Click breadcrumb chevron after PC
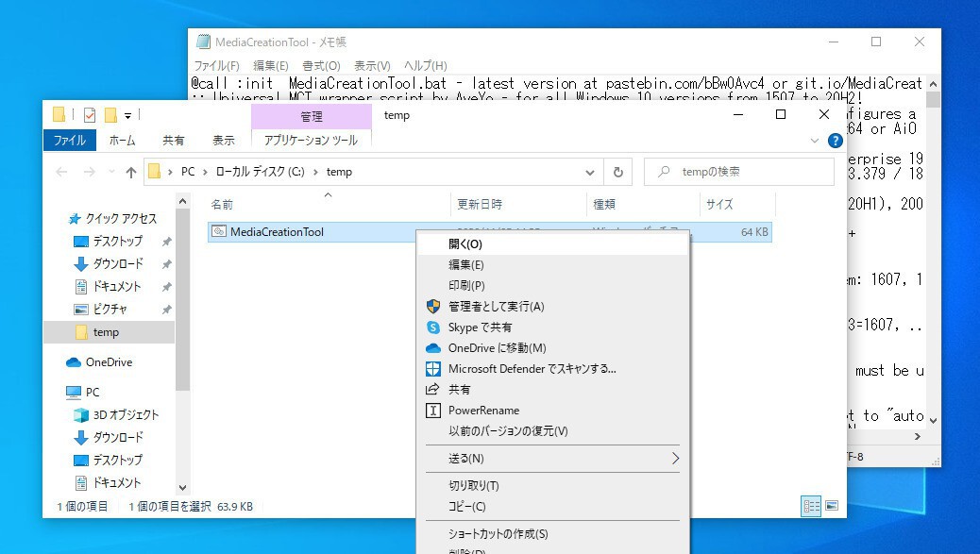 (x=205, y=172)
